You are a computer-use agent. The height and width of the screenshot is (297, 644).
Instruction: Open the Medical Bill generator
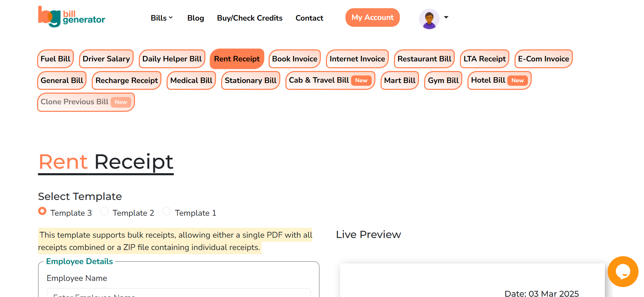coord(191,80)
